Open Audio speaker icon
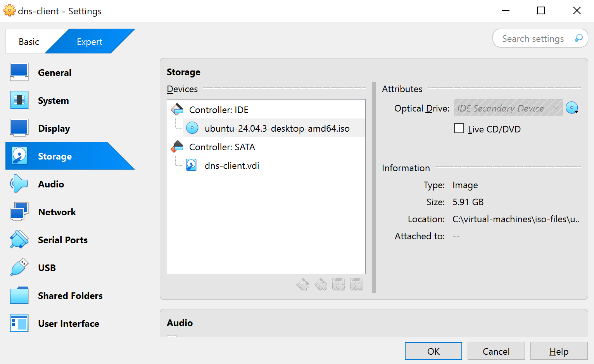 pyautogui.click(x=19, y=184)
